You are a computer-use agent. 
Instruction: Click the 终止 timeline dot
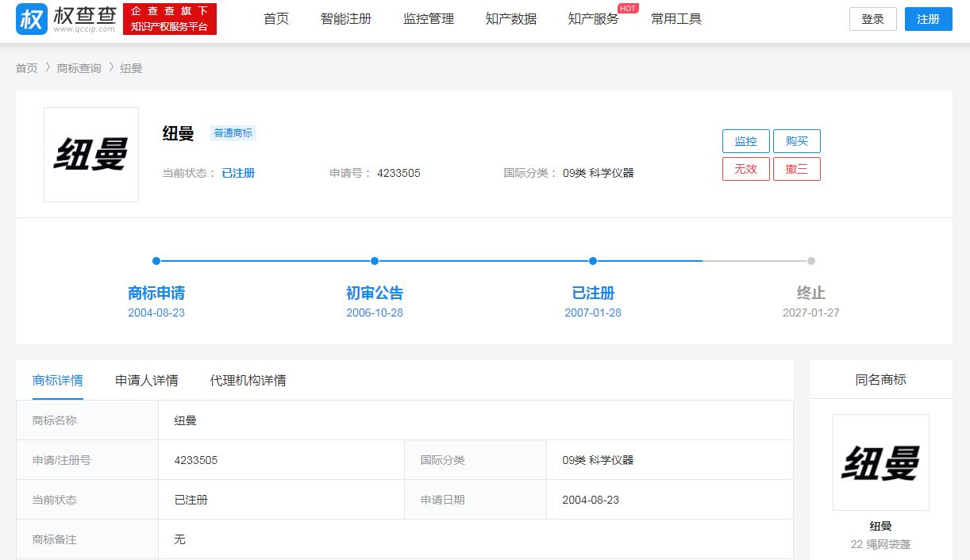810,260
